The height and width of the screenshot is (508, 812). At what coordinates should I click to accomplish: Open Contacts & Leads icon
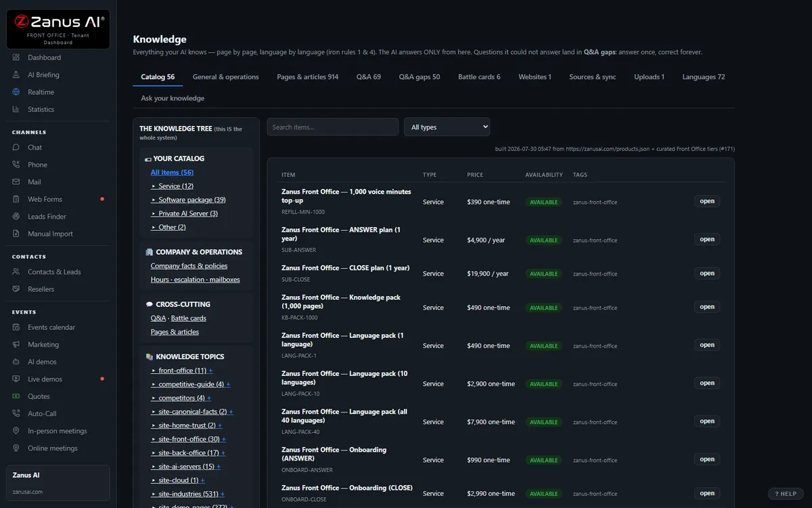[x=16, y=272]
